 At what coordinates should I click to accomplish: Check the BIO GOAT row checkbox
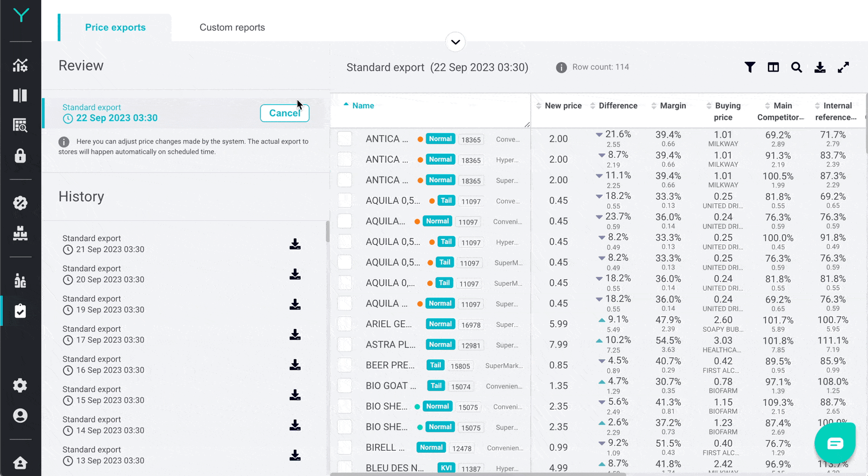pyautogui.click(x=345, y=386)
